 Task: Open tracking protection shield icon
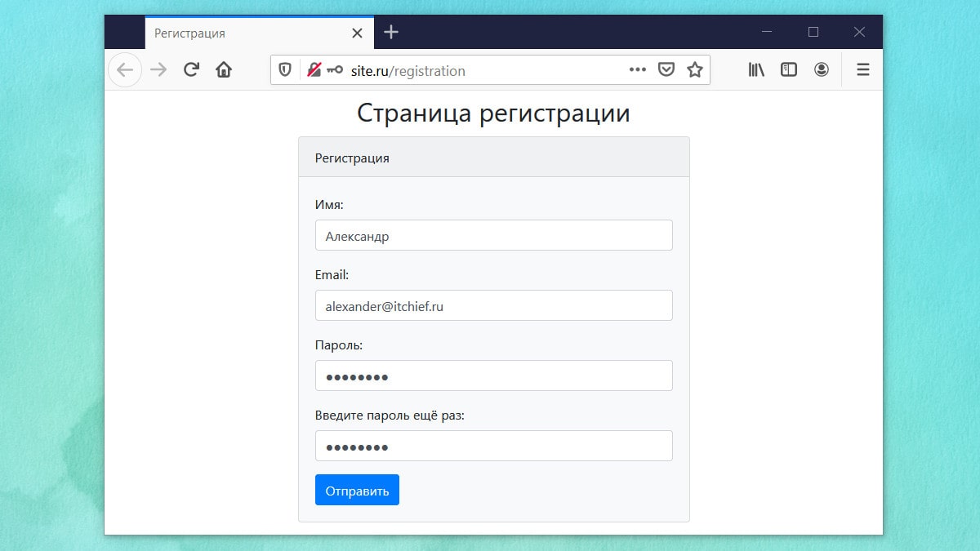click(285, 70)
